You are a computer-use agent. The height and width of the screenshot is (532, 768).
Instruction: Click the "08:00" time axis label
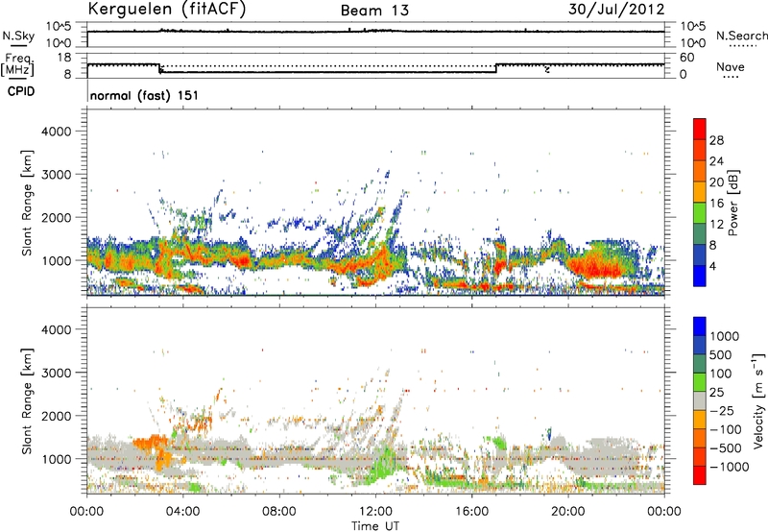[x=279, y=512]
